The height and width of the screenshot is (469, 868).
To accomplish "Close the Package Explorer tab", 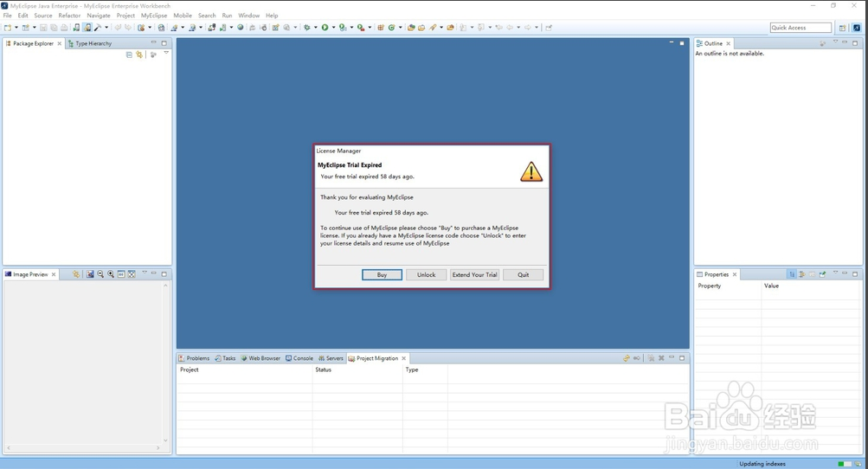I will point(59,43).
